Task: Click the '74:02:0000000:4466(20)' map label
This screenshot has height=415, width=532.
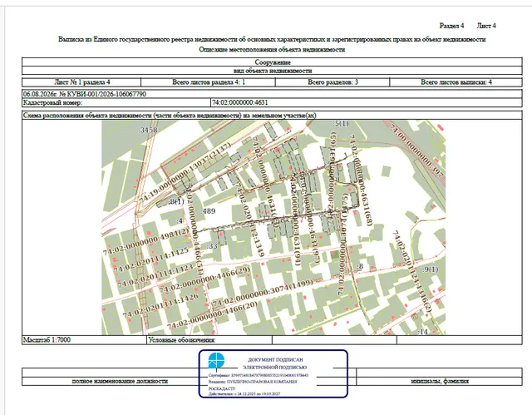Action: pyautogui.click(x=213, y=315)
